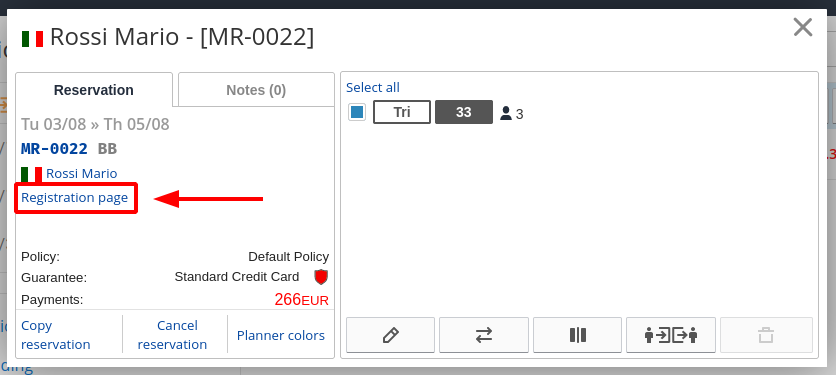The image size is (836, 375).
Task: Open the Notes (0) tab
Action: (x=256, y=90)
